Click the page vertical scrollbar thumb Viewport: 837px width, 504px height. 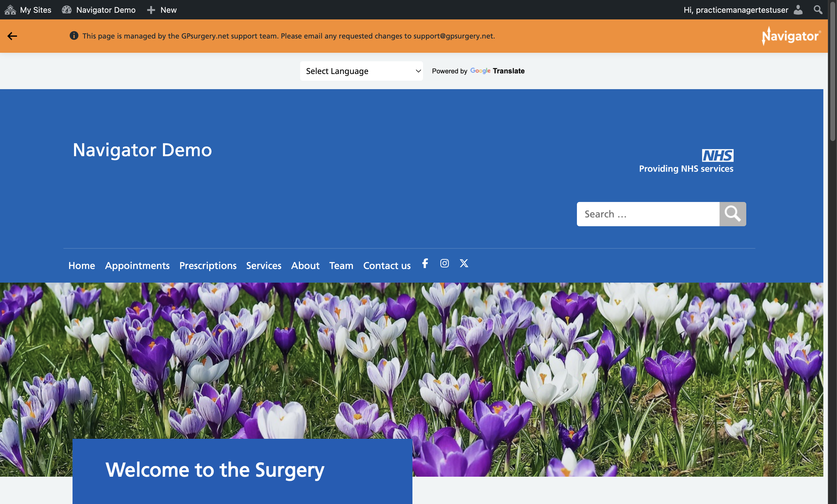(x=832, y=71)
